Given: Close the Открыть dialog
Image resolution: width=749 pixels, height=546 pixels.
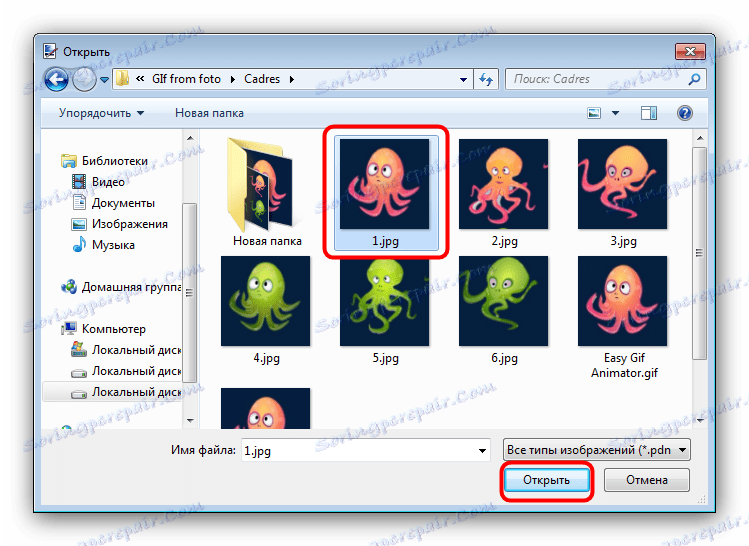Looking at the screenshot, I should pos(690,51).
